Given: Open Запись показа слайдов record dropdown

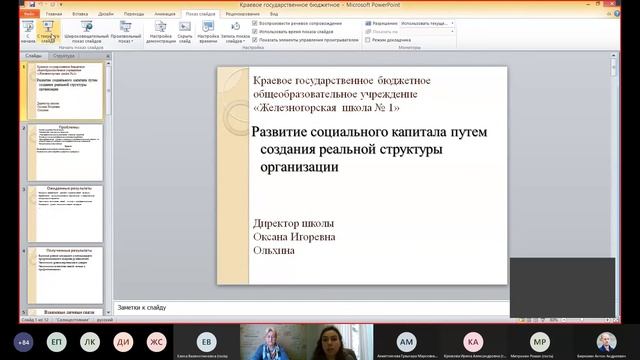Looking at the screenshot, I should 236,32.
